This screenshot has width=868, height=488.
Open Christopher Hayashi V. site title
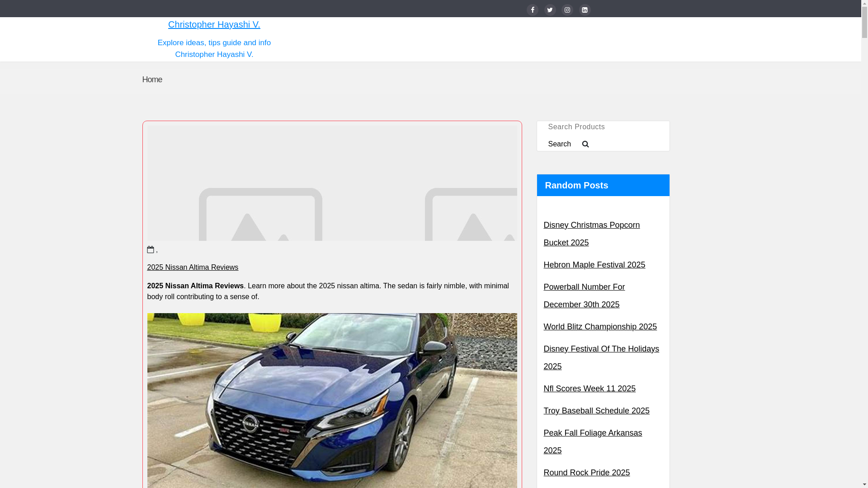pos(214,24)
